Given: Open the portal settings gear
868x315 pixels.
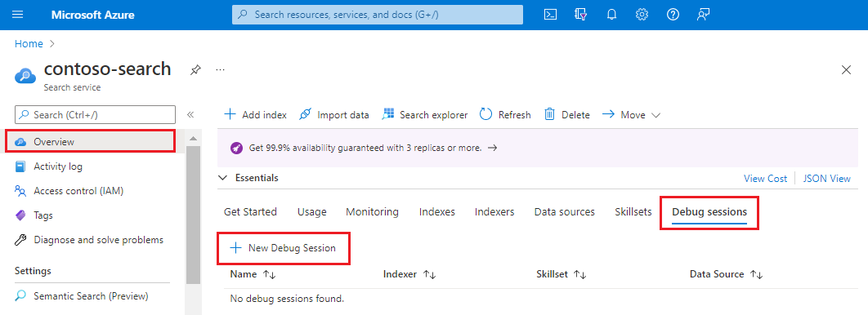Looking at the screenshot, I should pos(642,15).
